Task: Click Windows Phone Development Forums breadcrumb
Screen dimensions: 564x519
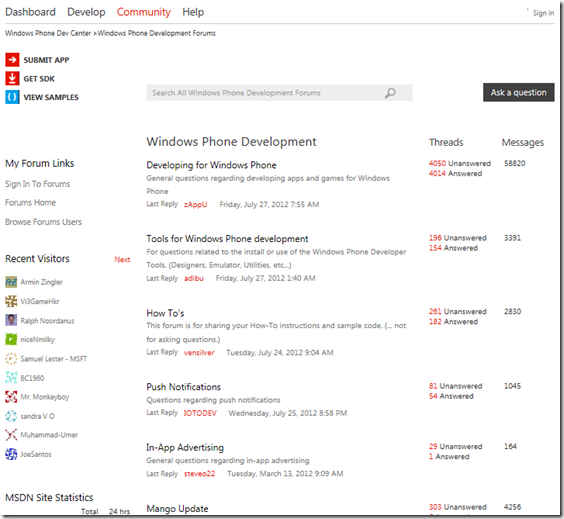Action: point(156,33)
